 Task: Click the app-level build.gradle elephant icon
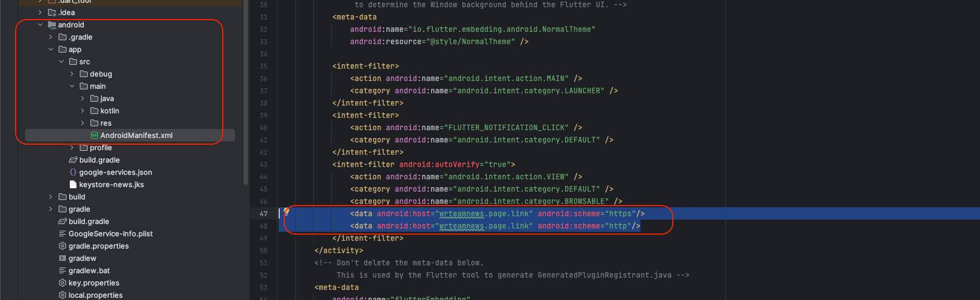coord(73,160)
